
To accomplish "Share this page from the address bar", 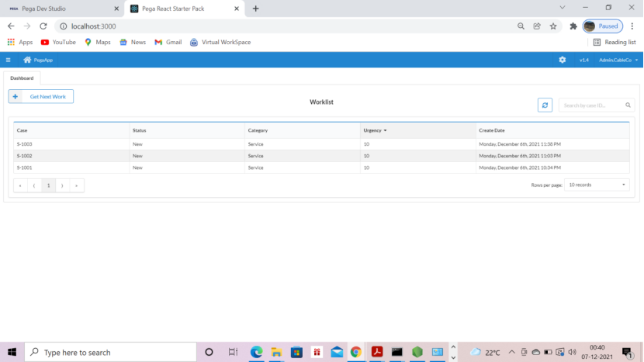I will coord(537,26).
